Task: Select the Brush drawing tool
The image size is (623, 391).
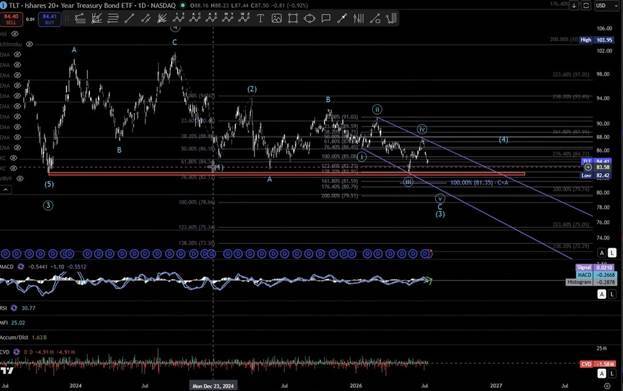Action: coord(342,18)
